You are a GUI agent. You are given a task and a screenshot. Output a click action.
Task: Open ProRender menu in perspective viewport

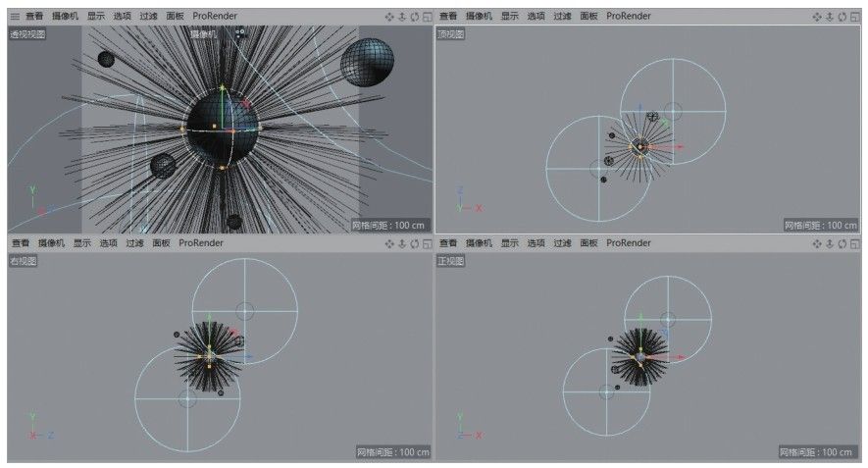tap(215, 16)
